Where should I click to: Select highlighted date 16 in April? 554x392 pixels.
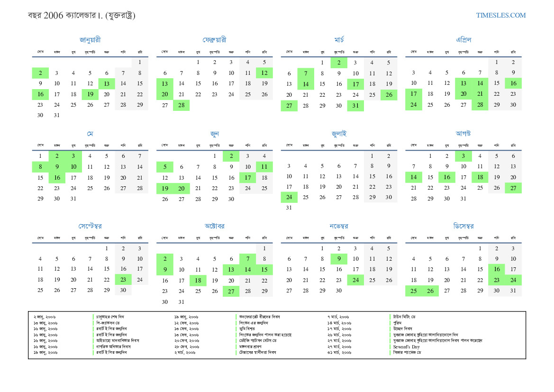(513, 83)
